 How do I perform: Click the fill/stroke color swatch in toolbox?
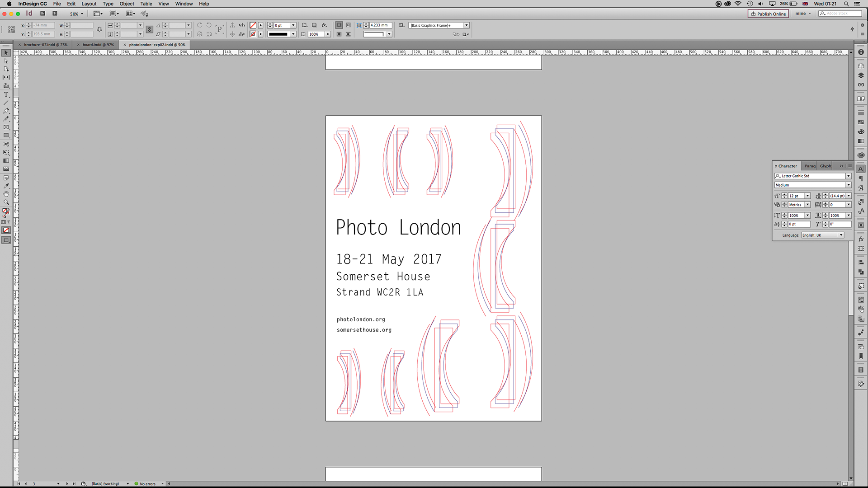(x=5, y=211)
